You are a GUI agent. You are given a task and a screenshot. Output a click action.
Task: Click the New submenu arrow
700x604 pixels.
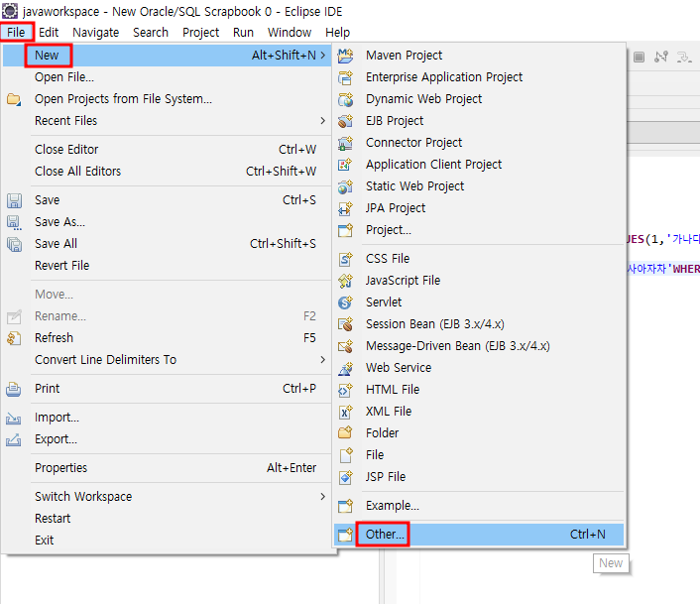coord(323,55)
